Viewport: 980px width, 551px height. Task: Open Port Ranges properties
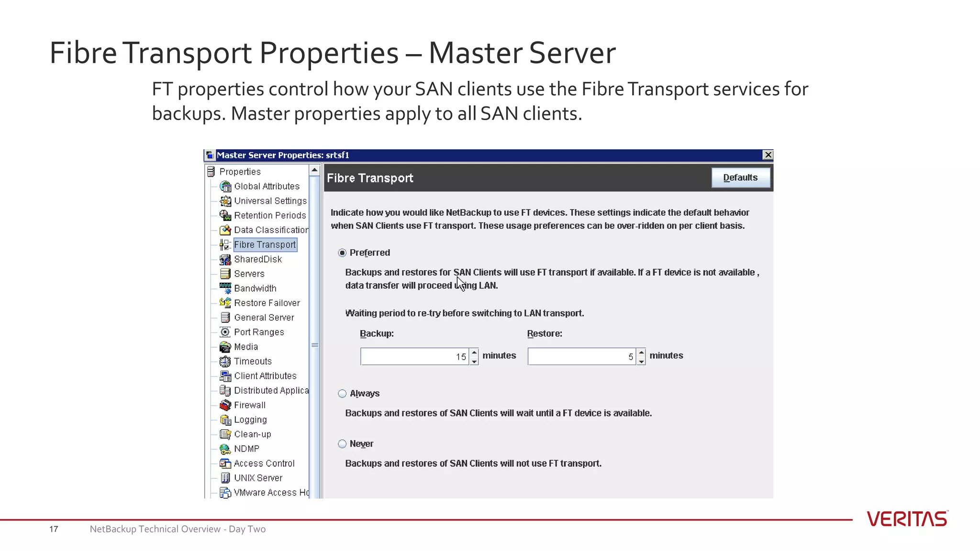(x=259, y=332)
